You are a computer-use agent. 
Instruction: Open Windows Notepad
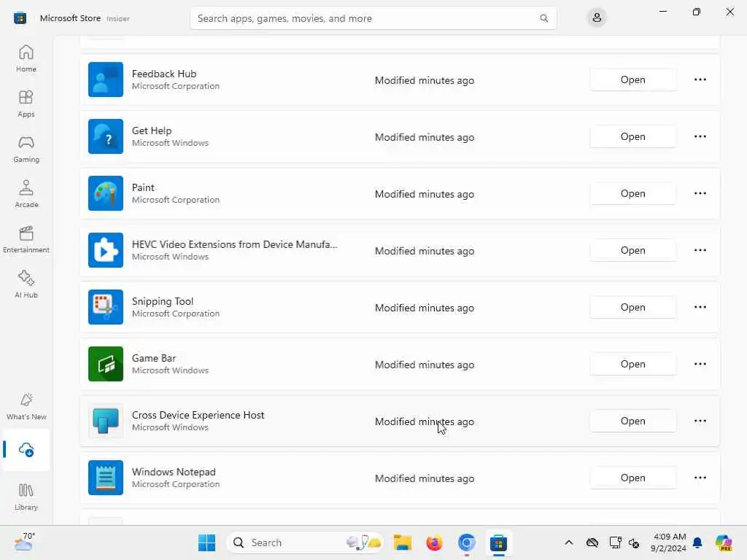coord(632,478)
